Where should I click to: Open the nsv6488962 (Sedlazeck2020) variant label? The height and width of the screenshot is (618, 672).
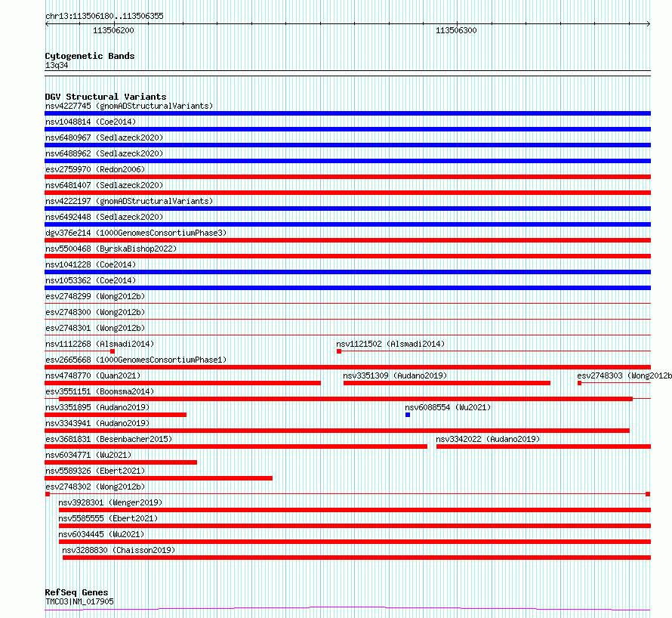104,153
